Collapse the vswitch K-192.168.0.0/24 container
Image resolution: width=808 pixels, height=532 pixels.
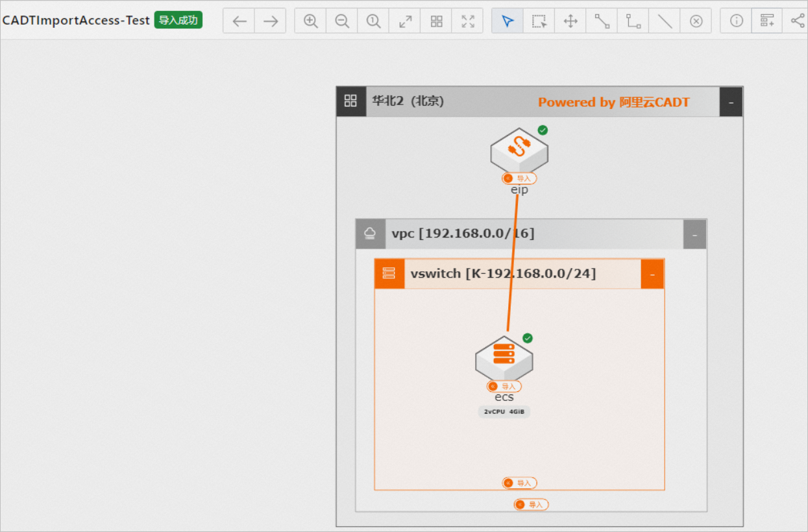(652, 274)
